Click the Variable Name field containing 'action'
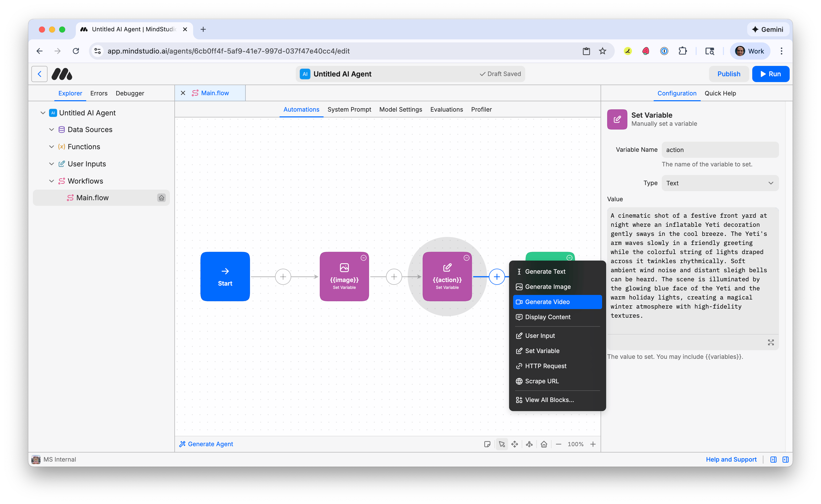 720,150
